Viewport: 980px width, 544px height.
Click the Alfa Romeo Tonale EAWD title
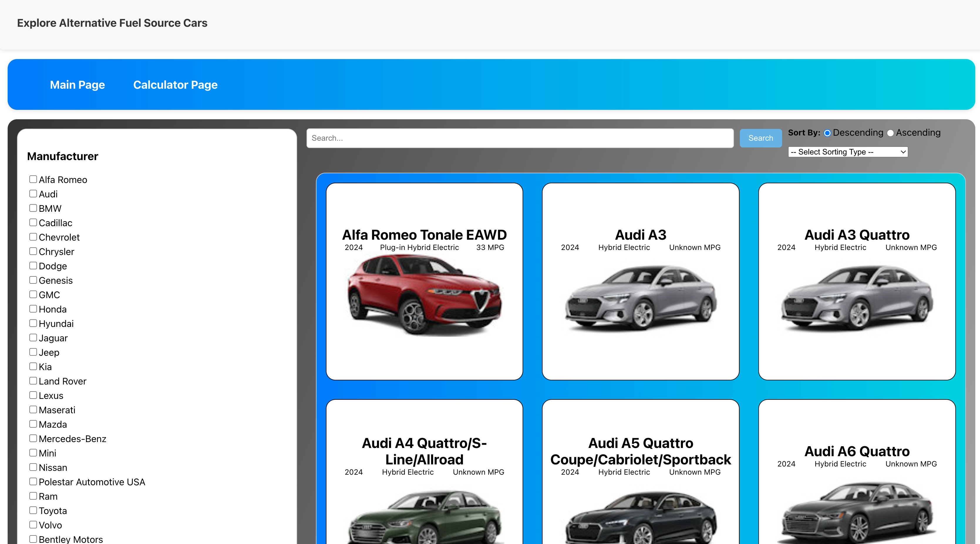point(424,235)
